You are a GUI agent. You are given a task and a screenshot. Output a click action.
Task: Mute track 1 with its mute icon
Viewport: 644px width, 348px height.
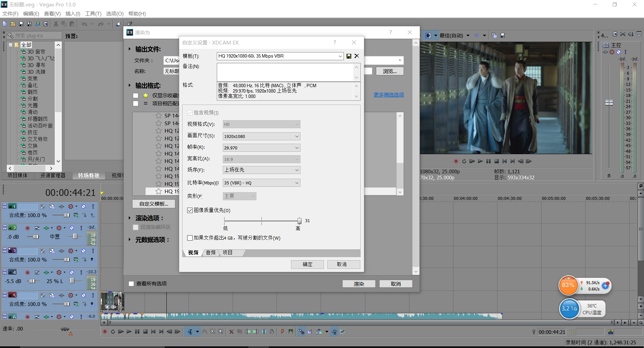[x=84, y=206]
